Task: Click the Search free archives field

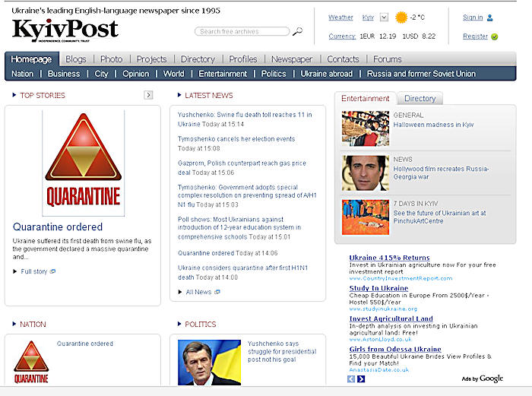Action: 242,32
